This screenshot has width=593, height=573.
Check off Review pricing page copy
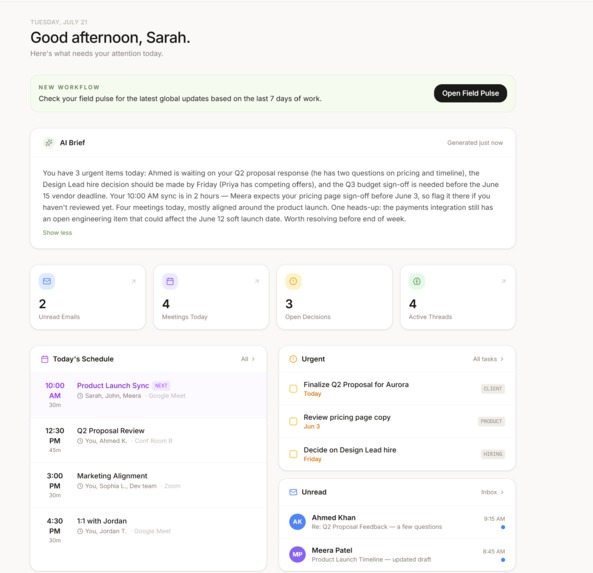(293, 421)
